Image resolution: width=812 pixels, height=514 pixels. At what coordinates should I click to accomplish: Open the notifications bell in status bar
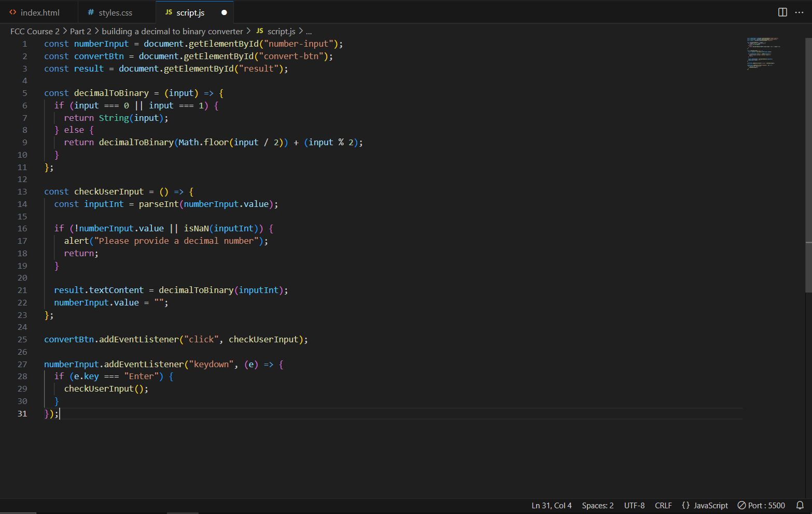click(x=800, y=505)
